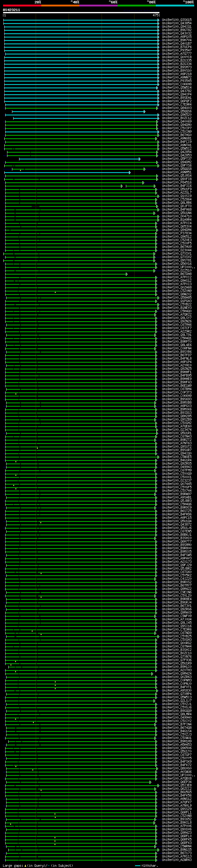Click hit label UniRef100_Q56V16
Viewport: 197px width, 868px height.
pos(177,264)
